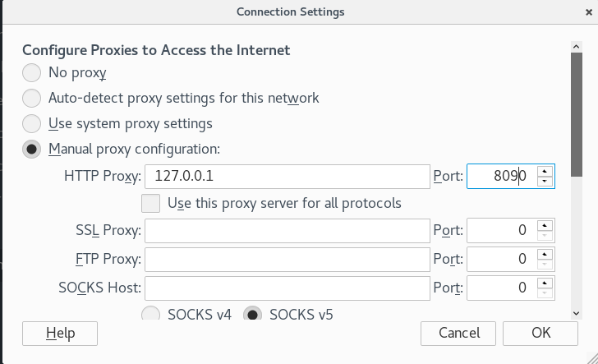The width and height of the screenshot is (598, 364).
Task: Click the SSL Proxy port up arrow
Action: coord(545,225)
